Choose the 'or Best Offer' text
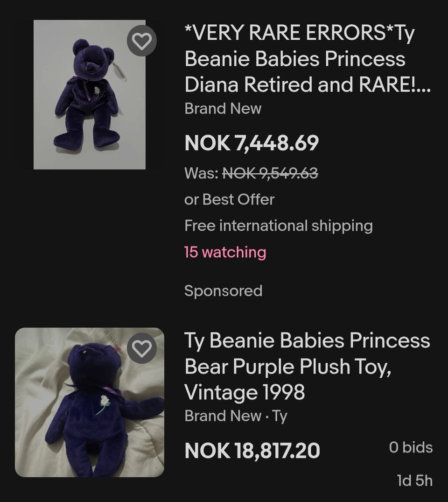The image size is (448, 502). click(x=230, y=199)
